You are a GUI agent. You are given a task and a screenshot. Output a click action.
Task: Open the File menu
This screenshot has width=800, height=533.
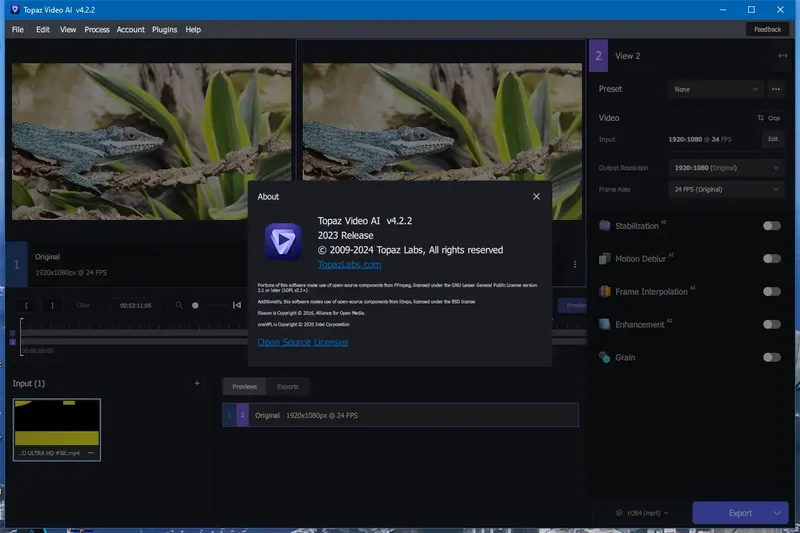(x=18, y=30)
